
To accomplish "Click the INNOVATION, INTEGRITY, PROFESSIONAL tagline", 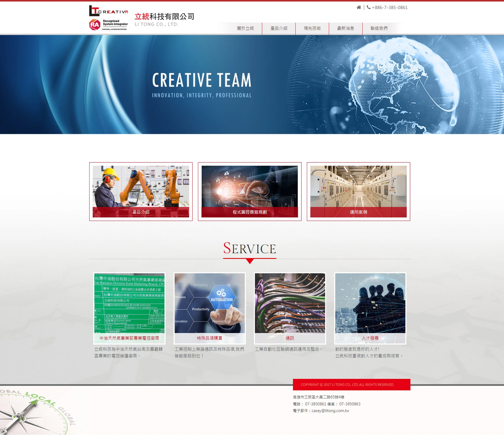I will [202, 95].
